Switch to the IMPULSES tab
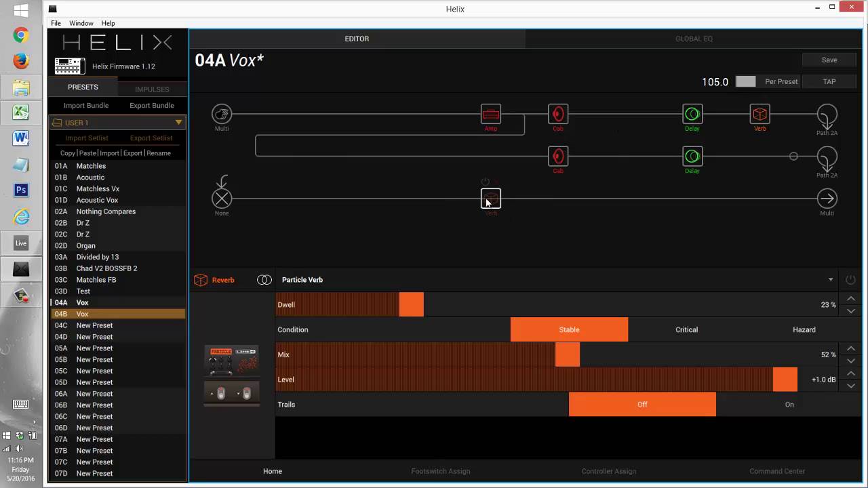Screen dimensions: 868x488 point(152,89)
